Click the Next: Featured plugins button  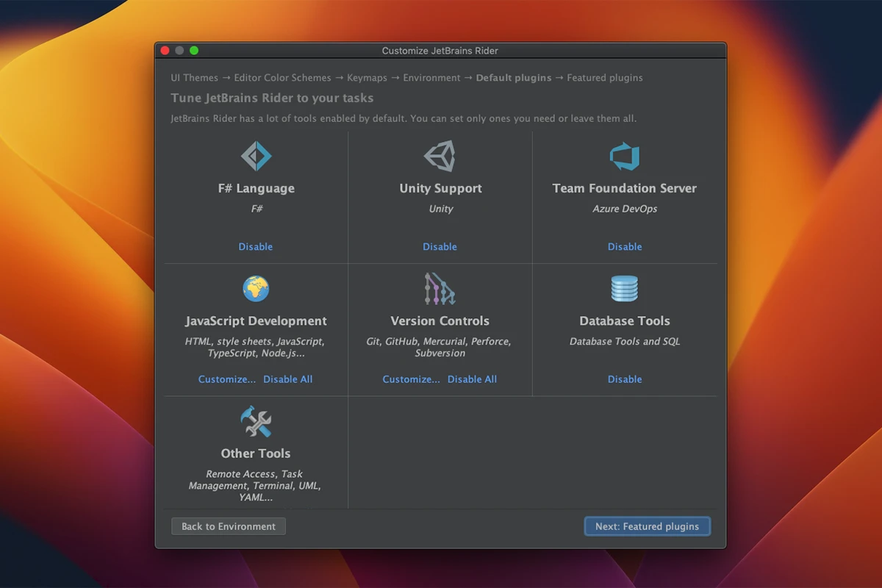click(x=647, y=526)
